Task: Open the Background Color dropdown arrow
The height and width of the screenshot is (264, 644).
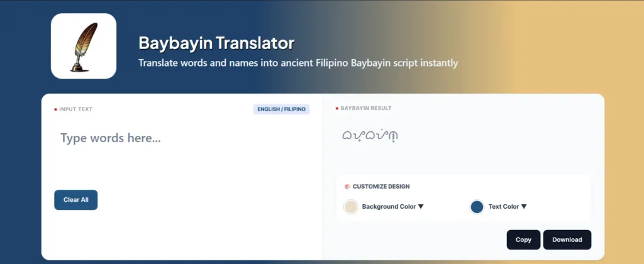Action: point(421,207)
